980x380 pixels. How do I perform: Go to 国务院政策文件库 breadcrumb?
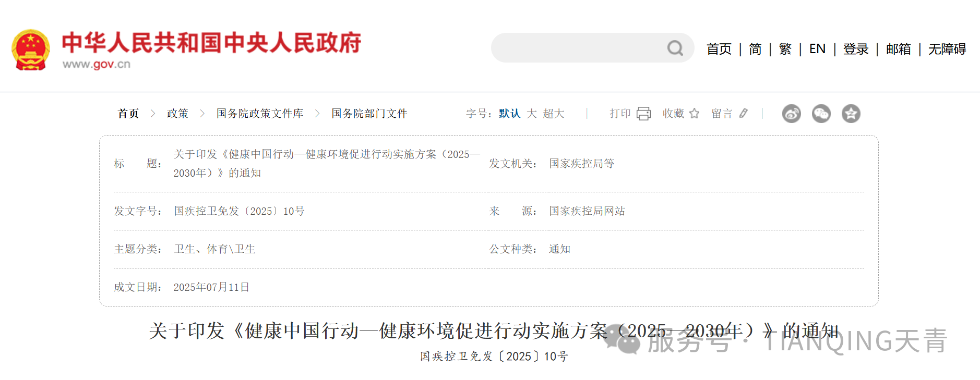pos(260,114)
